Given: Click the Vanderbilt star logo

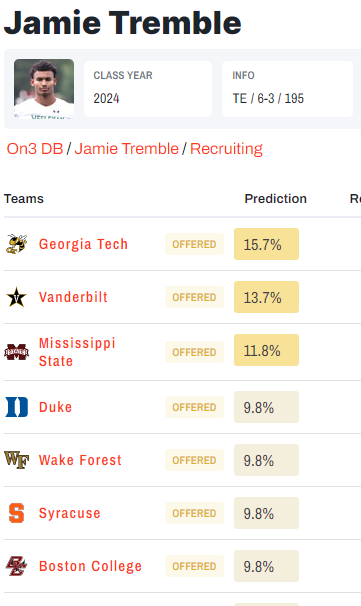Looking at the screenshot, I should tap(16, 297).
